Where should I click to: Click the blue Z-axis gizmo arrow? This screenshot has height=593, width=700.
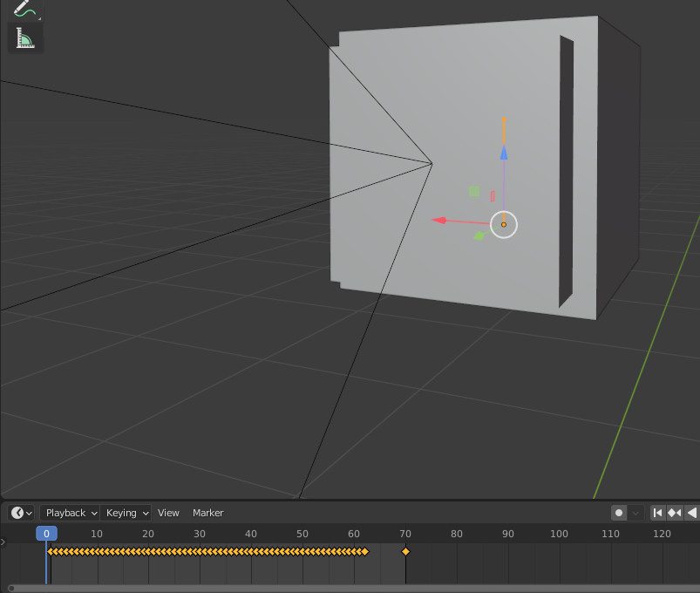coord(504,153)
